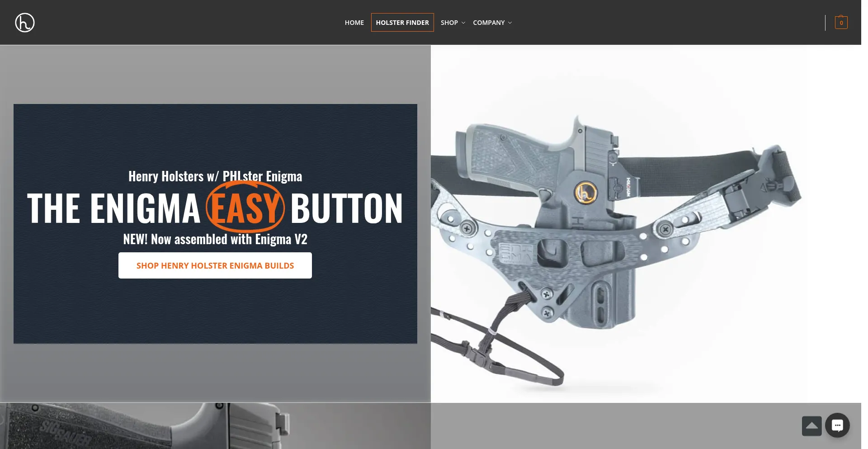This screenshot has width=868, height=449.
Task: Click the orange logo badge on the holster
Action: coord(585,193)
